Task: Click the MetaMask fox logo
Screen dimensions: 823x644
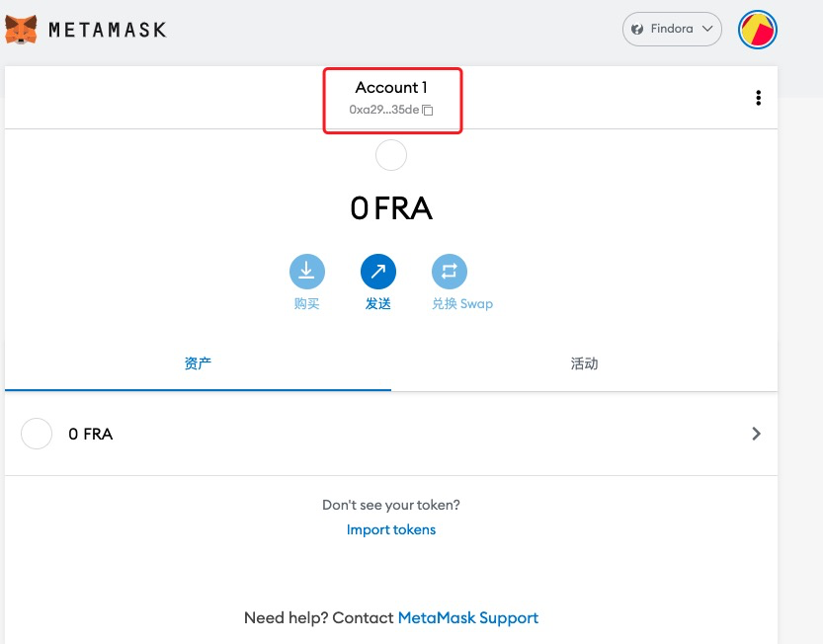Action: coord(22,30)
